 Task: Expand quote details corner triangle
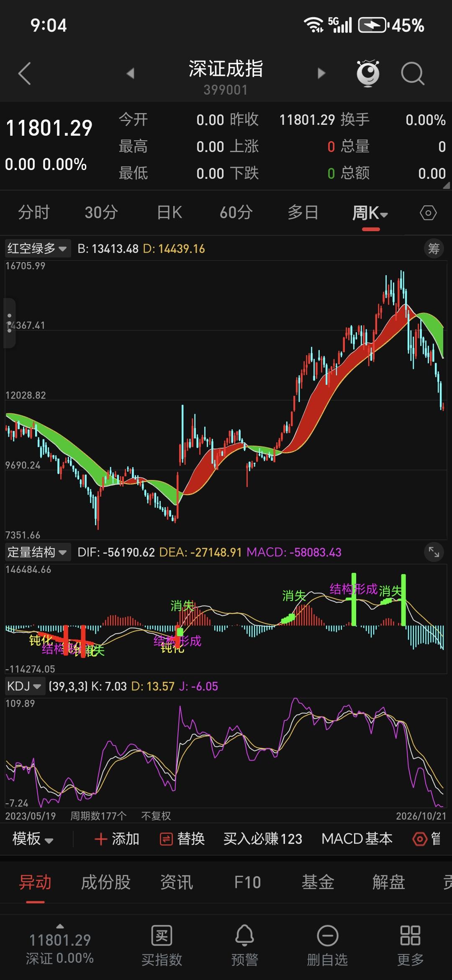(x=446, y=185)
